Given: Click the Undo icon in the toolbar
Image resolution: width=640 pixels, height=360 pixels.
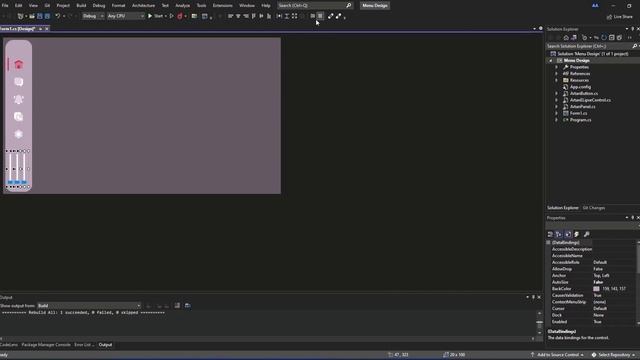Looking at the screenshot, I should (58, 16).
